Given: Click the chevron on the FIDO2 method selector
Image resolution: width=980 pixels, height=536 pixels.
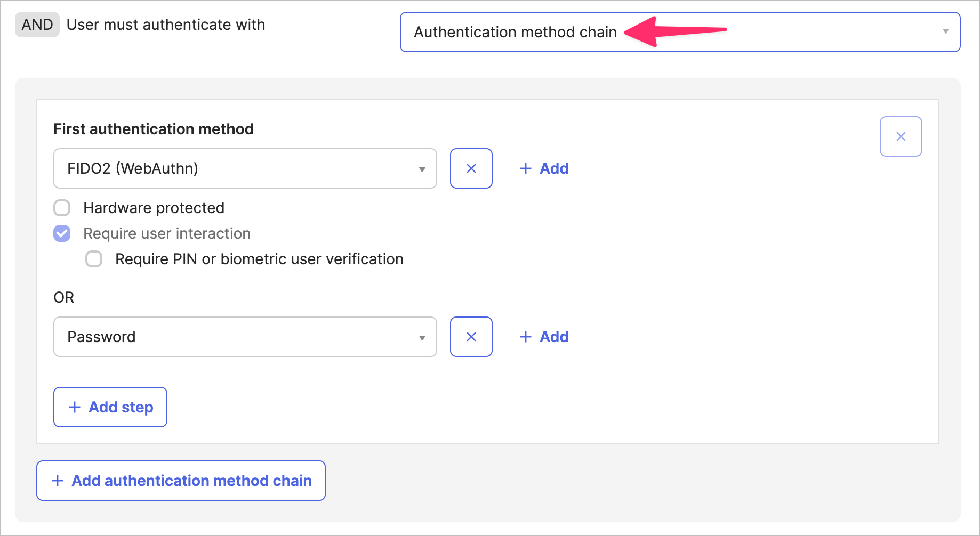Looking at the screenshot, I should (x=423, y=169).
